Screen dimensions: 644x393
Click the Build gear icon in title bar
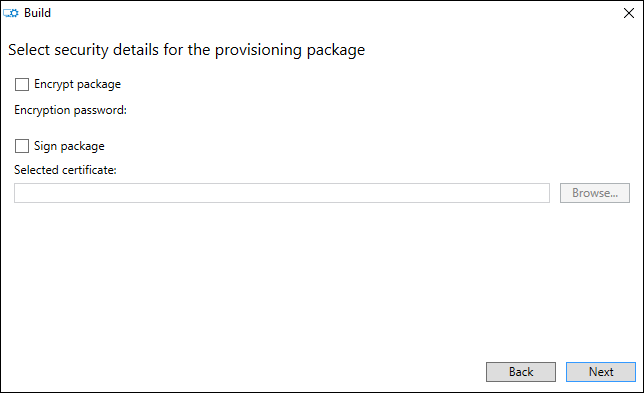click(11, 13)
